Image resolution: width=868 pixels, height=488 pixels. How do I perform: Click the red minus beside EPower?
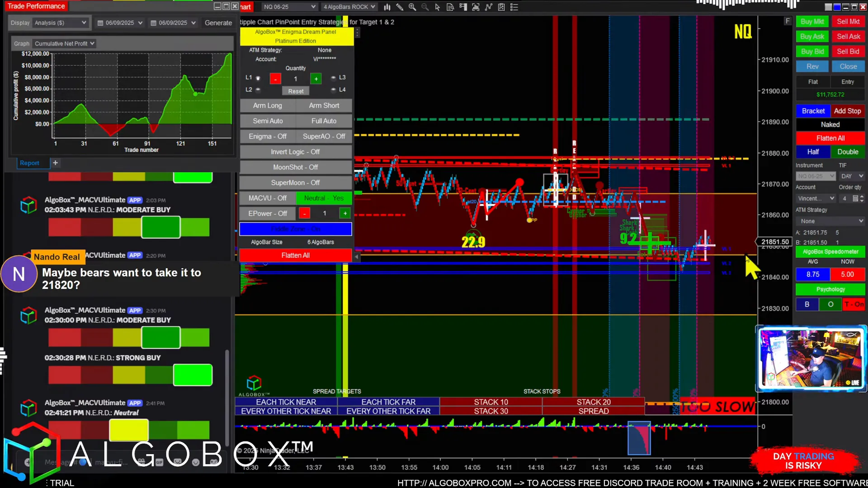pos(304,213)
